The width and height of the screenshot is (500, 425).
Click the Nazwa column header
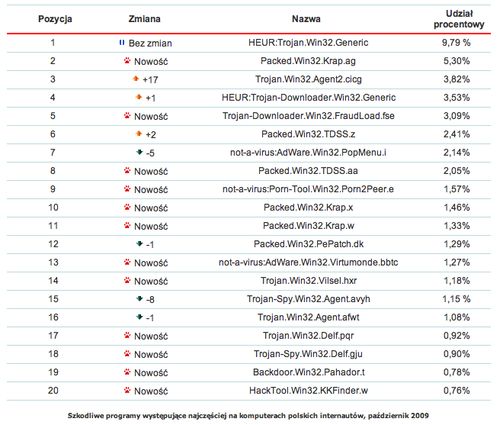coord(306,19)
